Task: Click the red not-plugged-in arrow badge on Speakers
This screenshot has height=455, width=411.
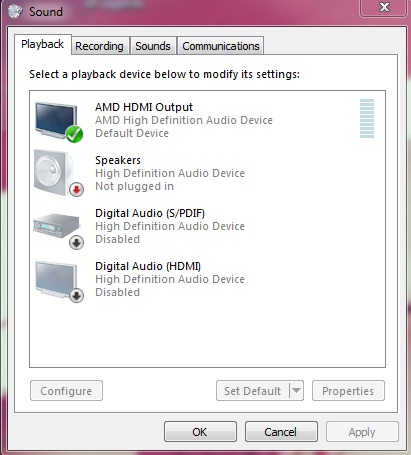Action: [x=76, y=190]
